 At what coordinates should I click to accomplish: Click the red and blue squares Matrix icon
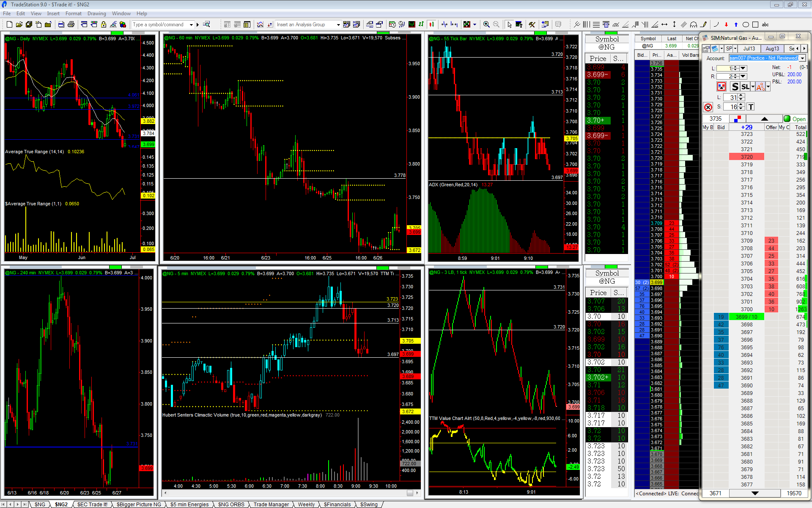click(x=738, y=119)
